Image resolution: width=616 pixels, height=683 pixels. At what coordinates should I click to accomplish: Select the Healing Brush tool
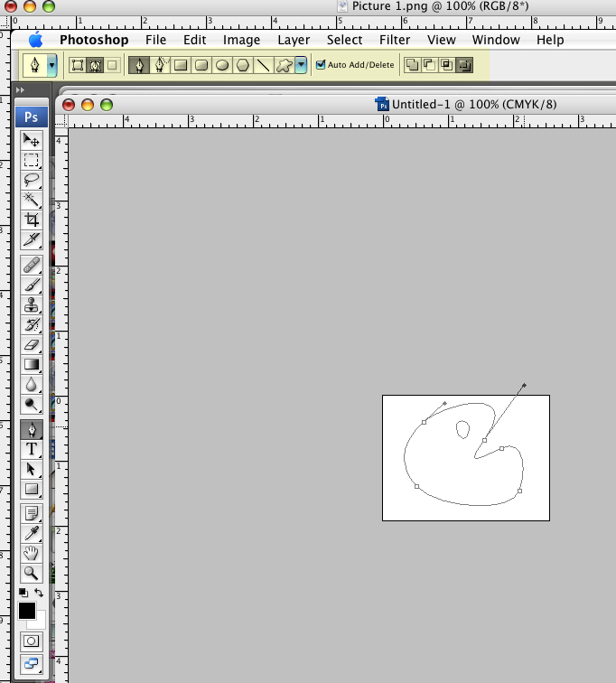[32, 265]
